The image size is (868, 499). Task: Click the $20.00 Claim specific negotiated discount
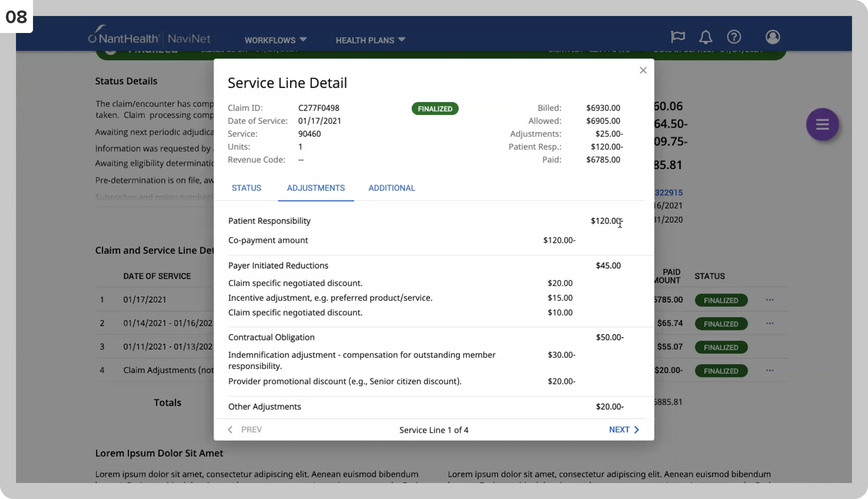point(560,283)
